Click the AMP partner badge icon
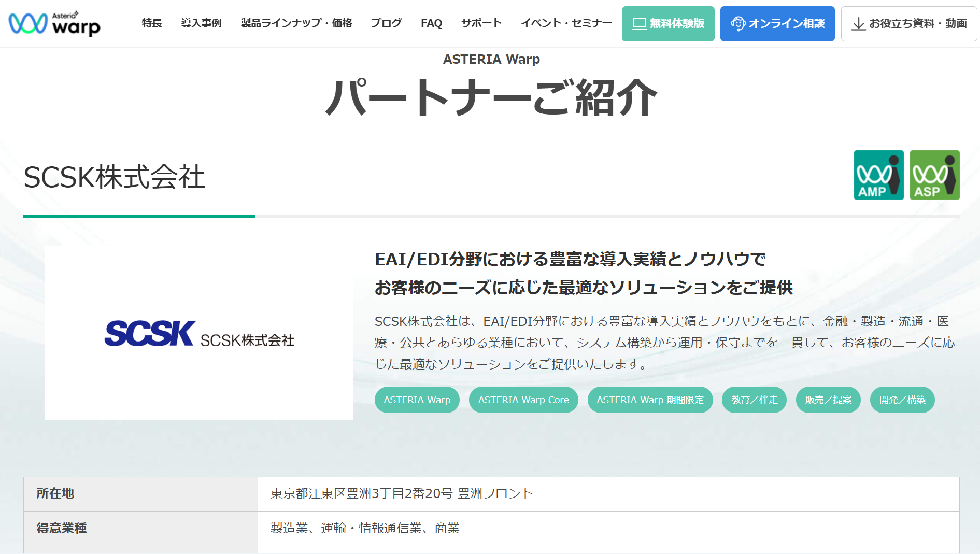The image size is (980, 554). point(878,175)
